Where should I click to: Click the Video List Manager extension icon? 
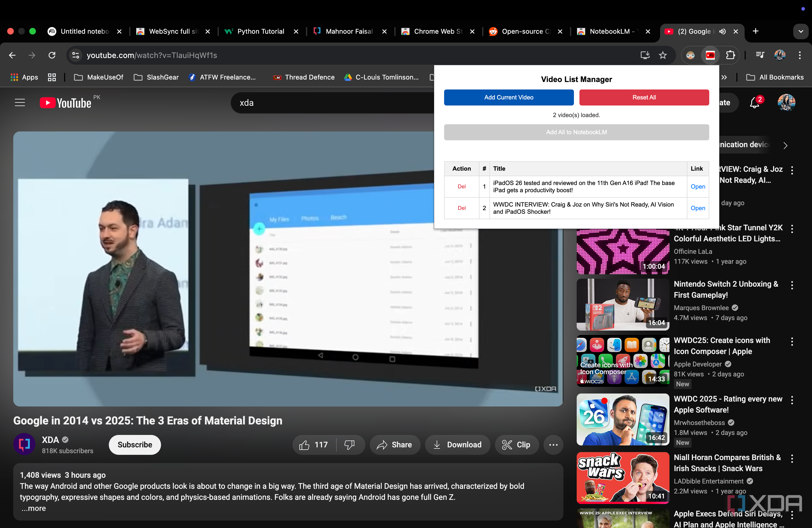[x=710, y=55]
